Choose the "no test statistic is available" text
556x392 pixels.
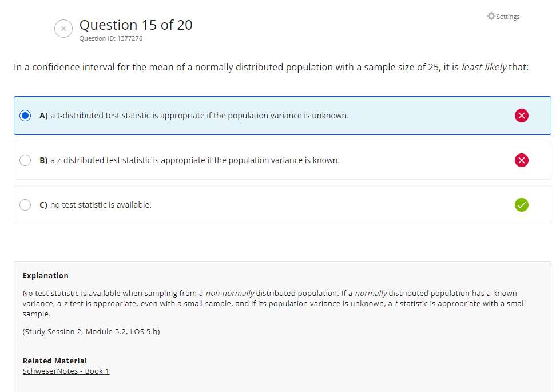[x=101, y=205]
